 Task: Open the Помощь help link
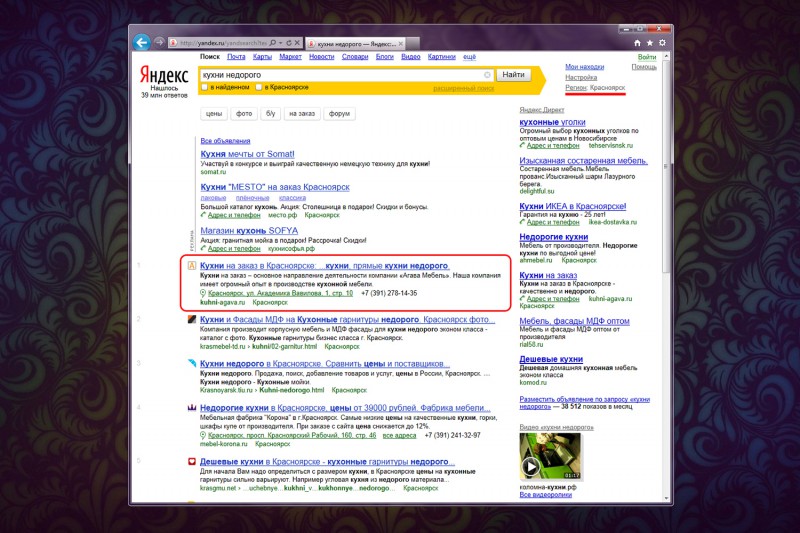tap(644, 67)
